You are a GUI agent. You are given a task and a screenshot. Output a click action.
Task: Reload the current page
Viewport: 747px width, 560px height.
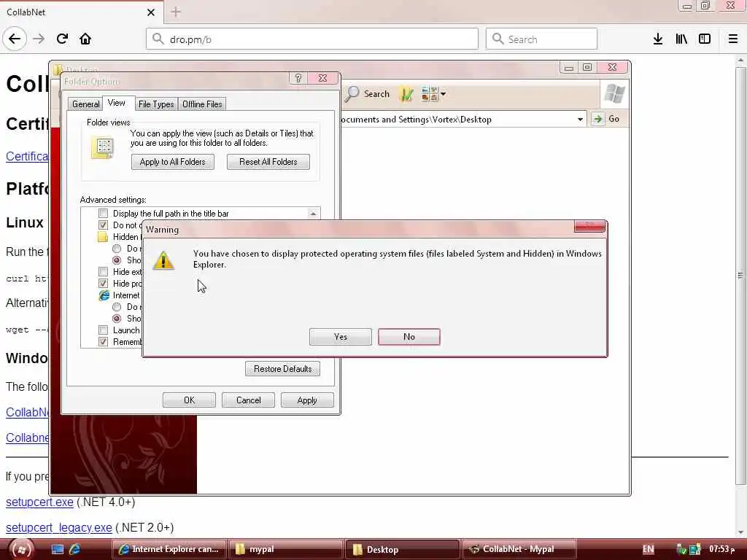62,39
